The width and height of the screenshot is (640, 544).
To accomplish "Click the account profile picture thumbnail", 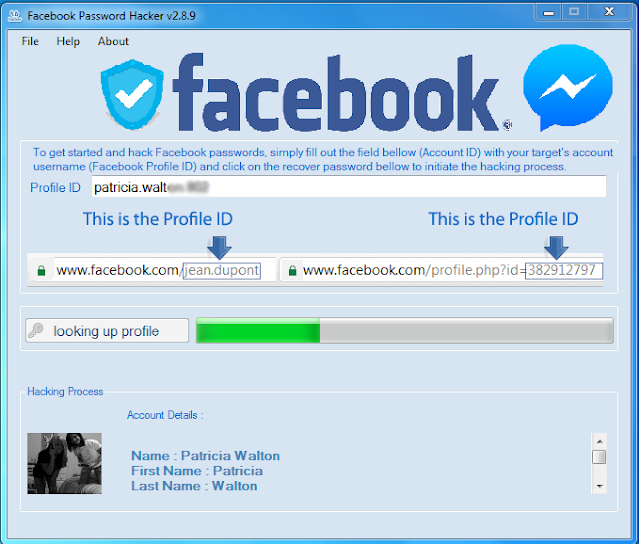I will pyautogui.click(x=64, y=464).
